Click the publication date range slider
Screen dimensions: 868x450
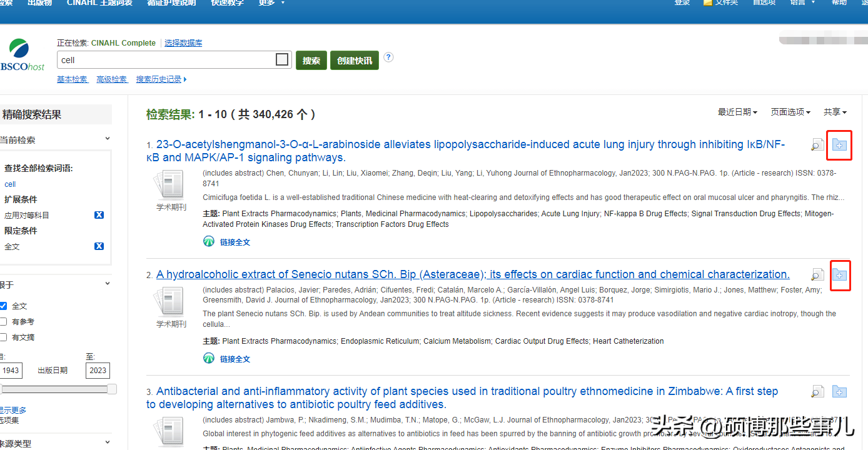tap(56, 389)
